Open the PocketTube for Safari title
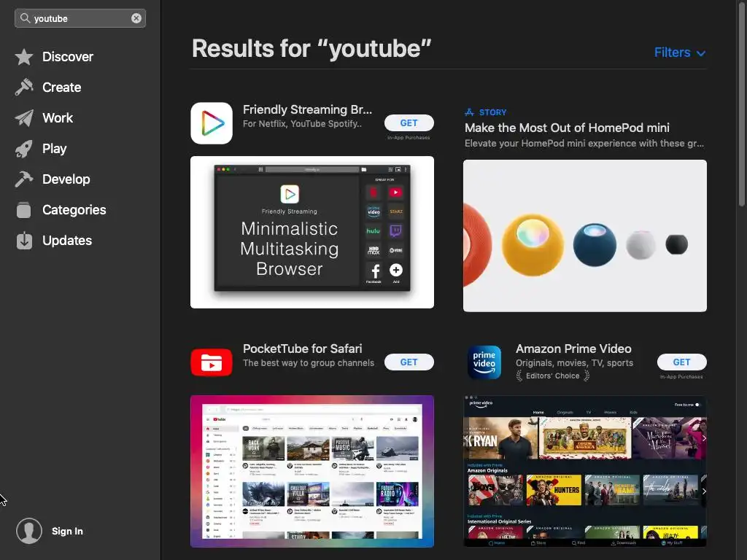This screenshot has width=747, height=560. point(302,349)
